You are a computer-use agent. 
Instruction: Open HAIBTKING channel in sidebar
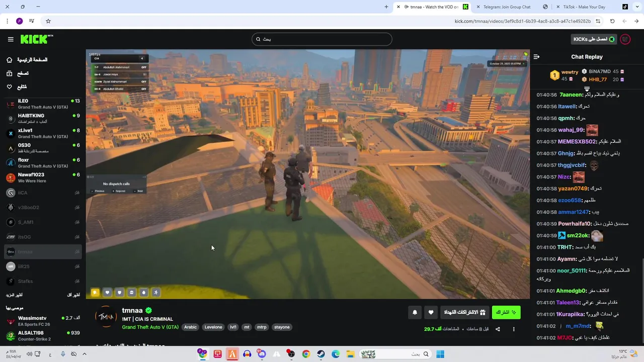point(43,119)
